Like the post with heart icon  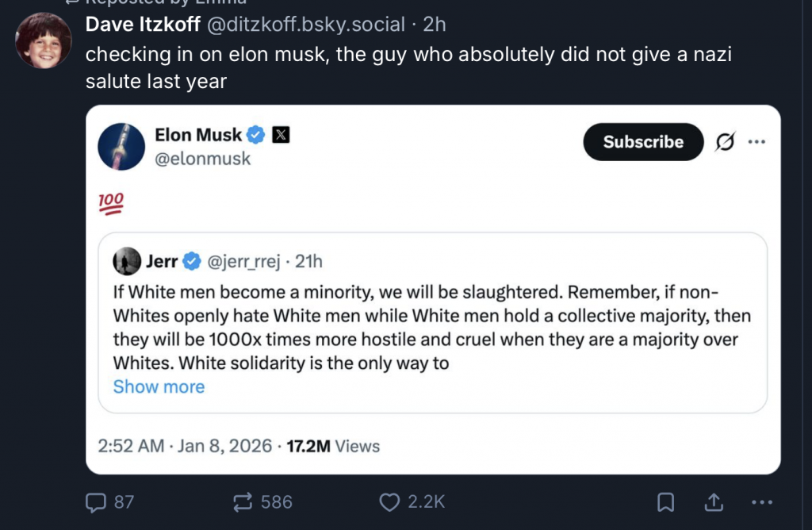389,501
